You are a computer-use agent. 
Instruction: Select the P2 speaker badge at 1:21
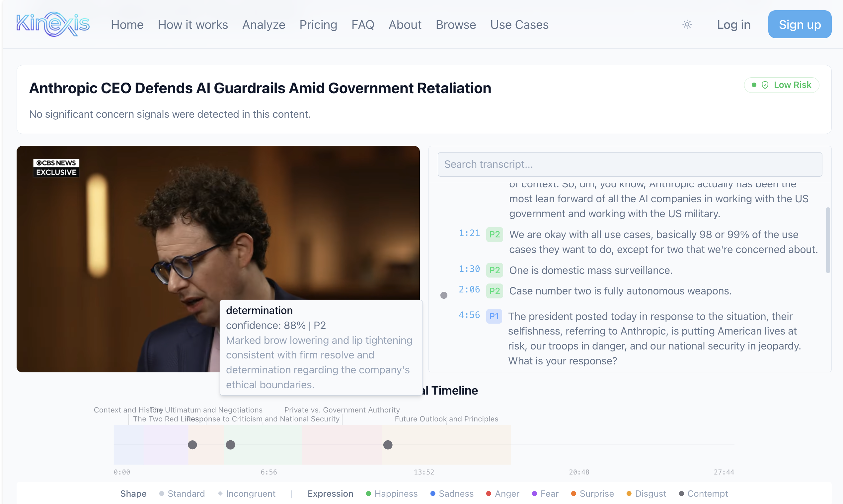pos(494,234)
